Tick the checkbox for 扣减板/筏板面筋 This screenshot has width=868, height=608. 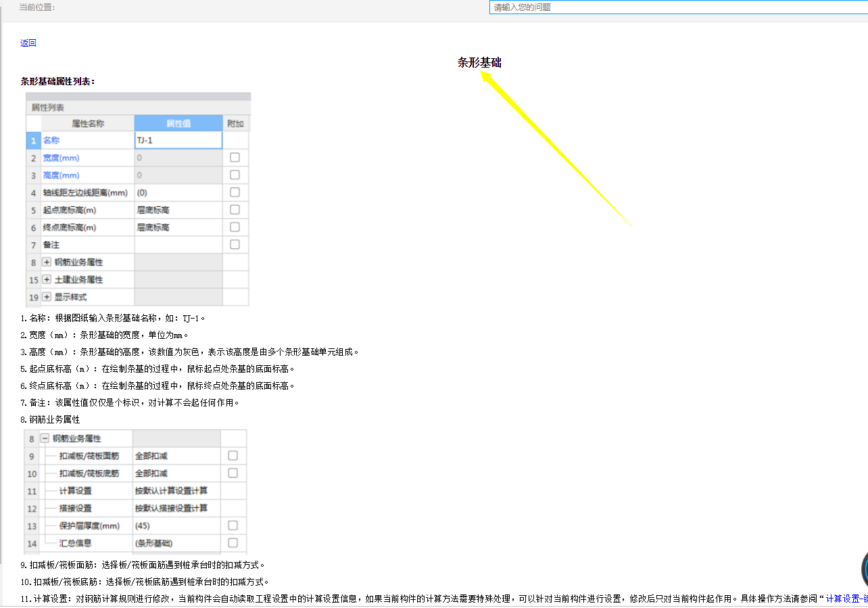[x=233, y=456]
